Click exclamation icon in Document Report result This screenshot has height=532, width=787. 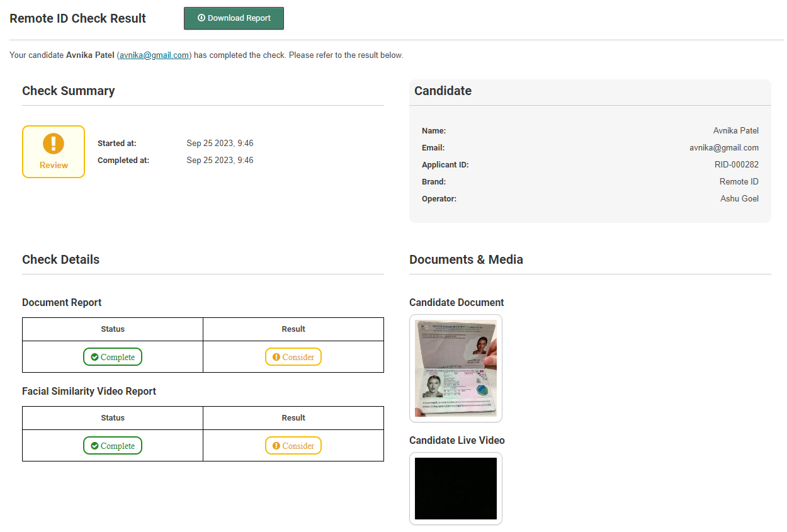click(x=276, y=357)
